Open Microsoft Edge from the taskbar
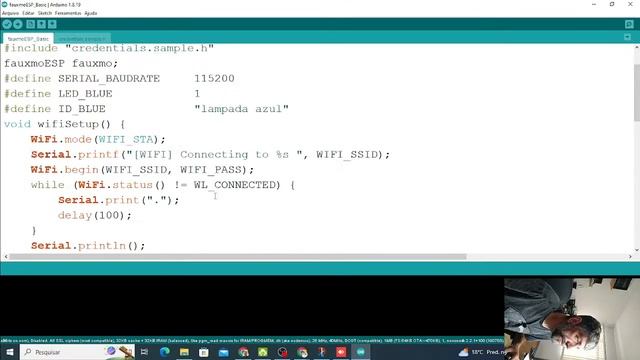 [164, 352]
